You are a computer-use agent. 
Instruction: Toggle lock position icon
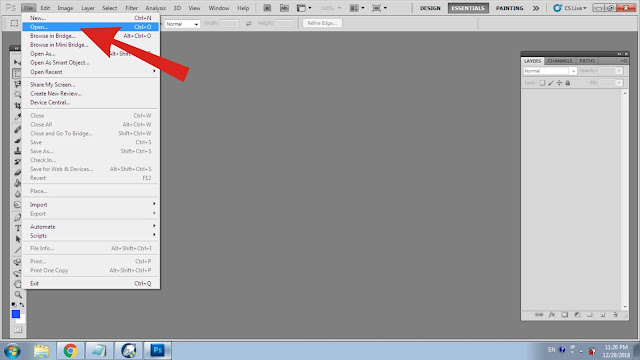pyautogui.click(x=559, y=83)
